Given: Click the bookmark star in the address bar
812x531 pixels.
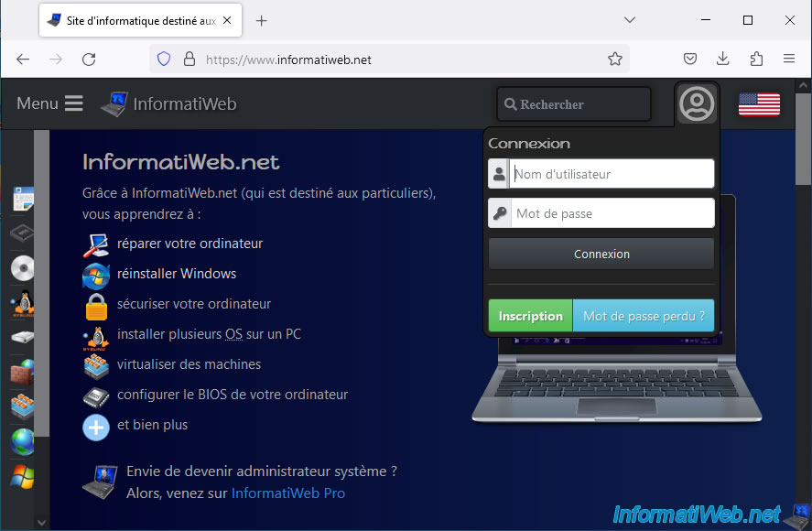Looking at the screenshot, I should 615,60.
